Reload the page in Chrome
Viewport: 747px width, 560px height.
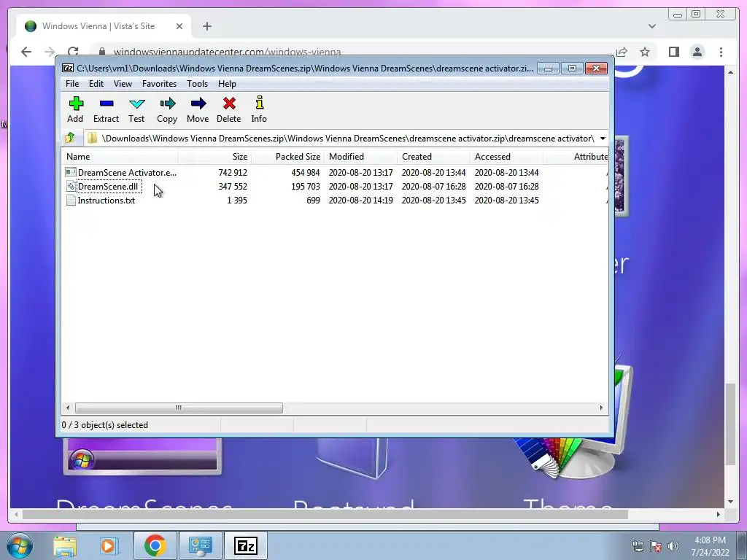[73, 52]
